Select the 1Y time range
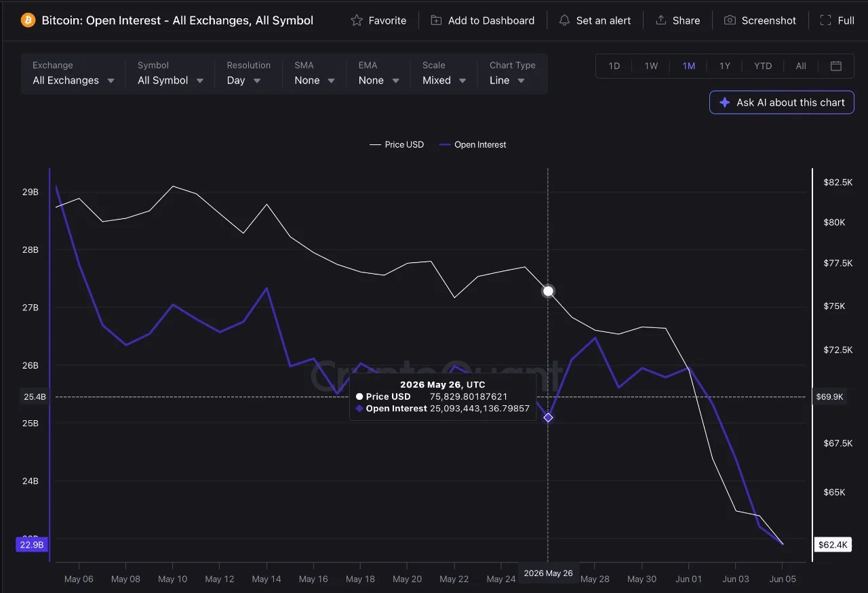This screenshot has height=593, width=868. [725, 66]
